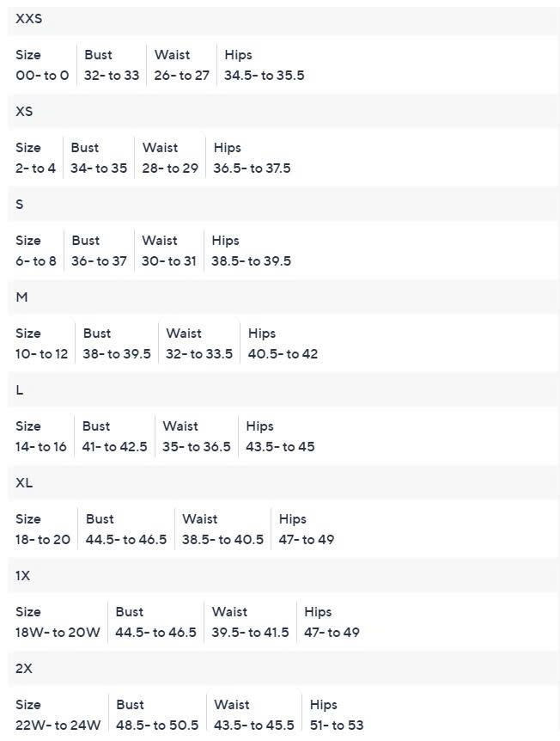This screenshot has height=741, width=560.
Task: Select the bust value 38- to 39.5
Action: coord(117,354)
